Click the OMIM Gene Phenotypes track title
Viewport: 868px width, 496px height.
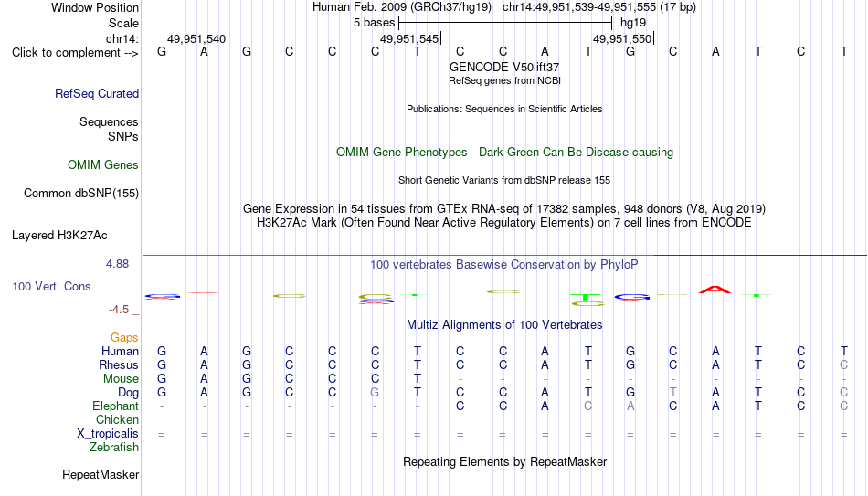[x=504, y=153]
